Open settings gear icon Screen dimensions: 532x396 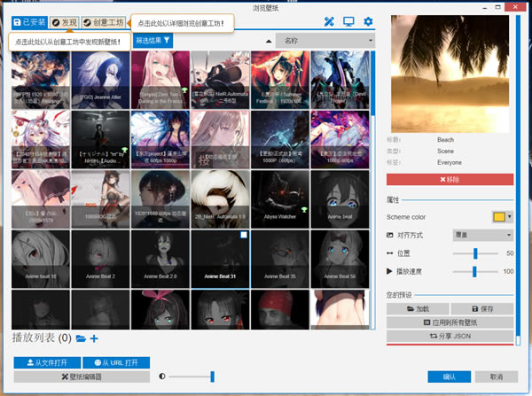pos(368,22)
